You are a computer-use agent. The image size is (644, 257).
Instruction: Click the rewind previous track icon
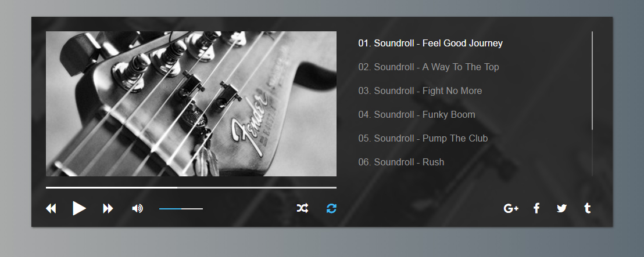[x=51, y=209]
